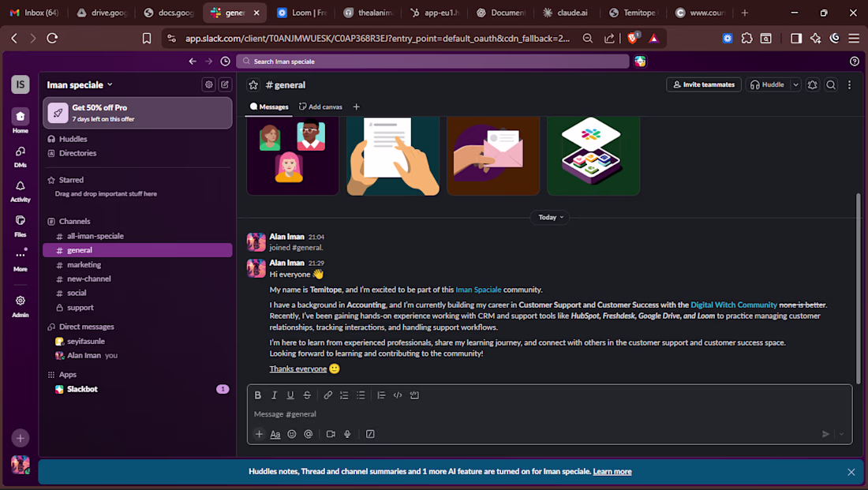Open the Add canvas tab

coord(320,107)
